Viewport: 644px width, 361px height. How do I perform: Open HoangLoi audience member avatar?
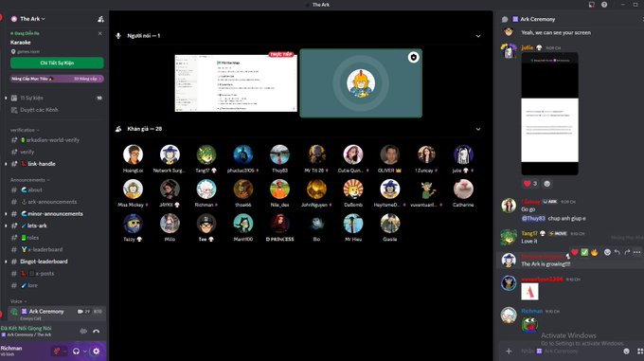tap(133, 154)
